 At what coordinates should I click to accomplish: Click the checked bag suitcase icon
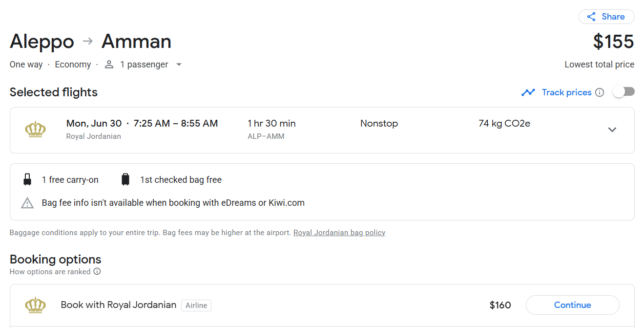125,180
